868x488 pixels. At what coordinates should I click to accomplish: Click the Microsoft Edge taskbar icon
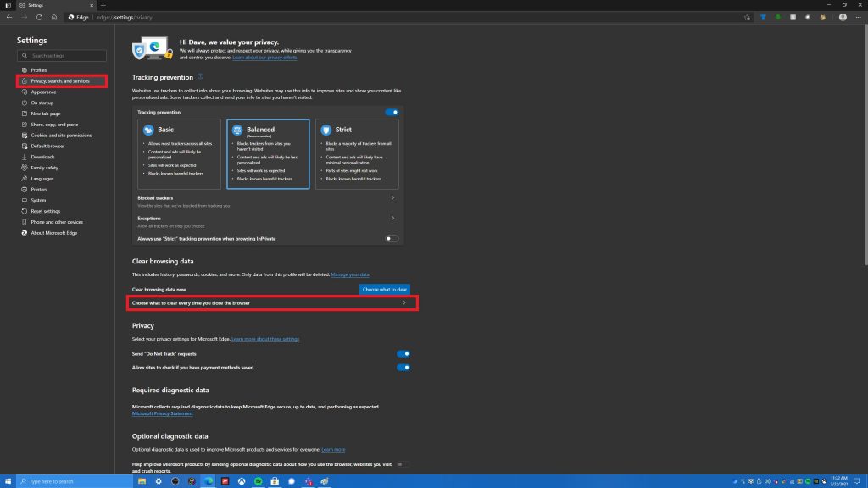(209, 481)
